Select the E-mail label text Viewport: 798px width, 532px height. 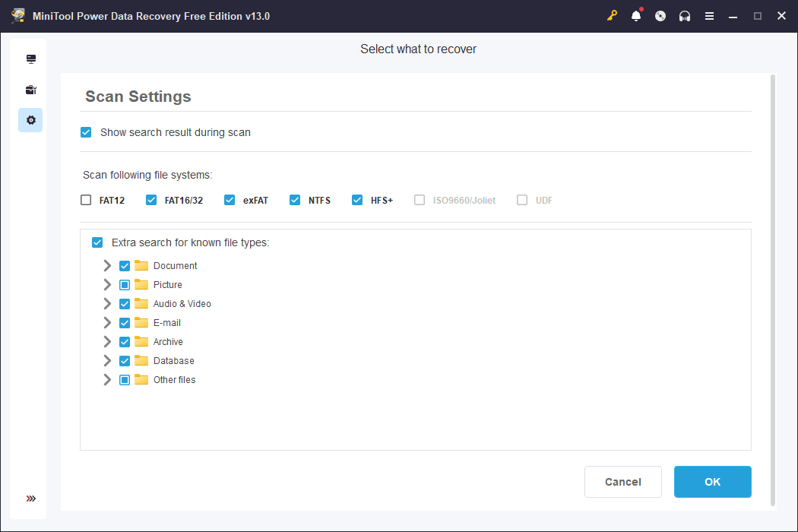(167, 323)
